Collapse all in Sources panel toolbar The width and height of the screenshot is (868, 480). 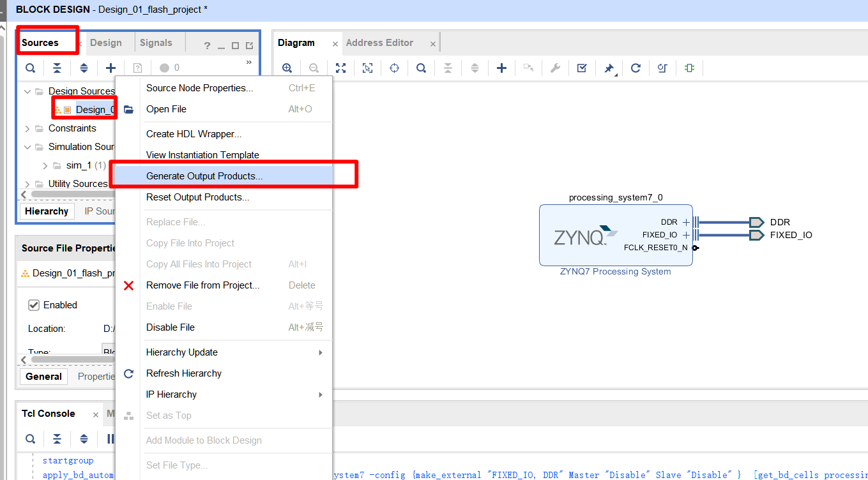point(57,68)
